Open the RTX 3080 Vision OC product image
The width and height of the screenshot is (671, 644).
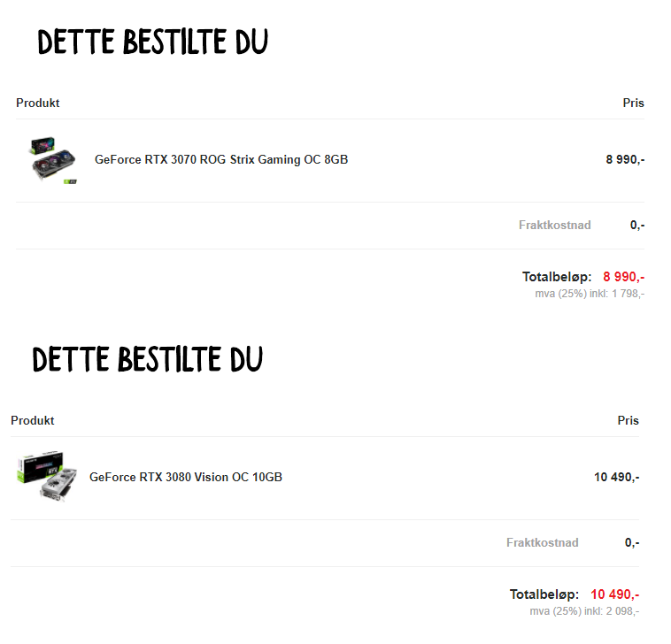48,476
